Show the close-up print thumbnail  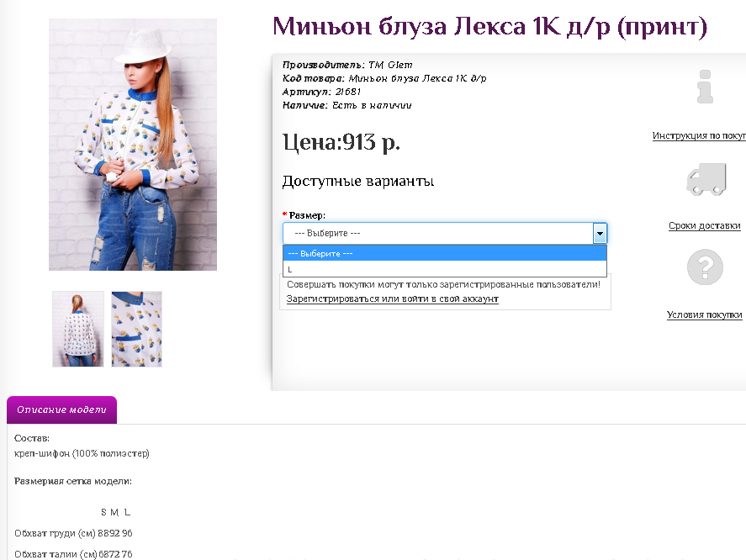tap(137, 330)
